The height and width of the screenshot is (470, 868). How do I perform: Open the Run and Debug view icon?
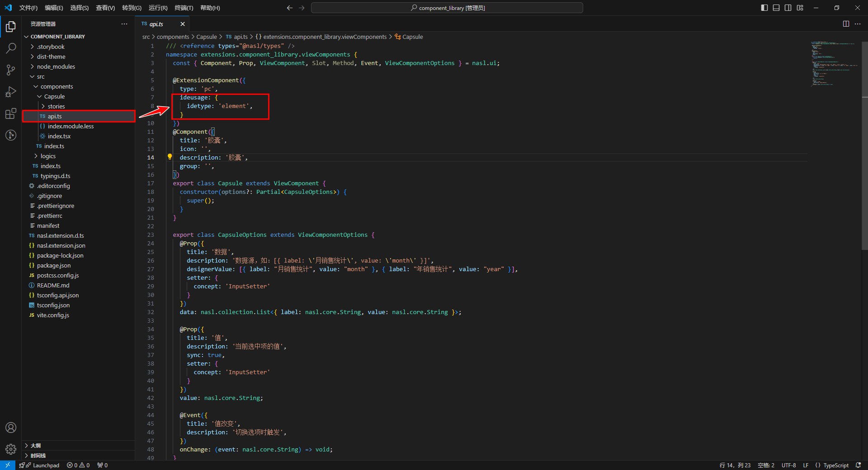11,92
